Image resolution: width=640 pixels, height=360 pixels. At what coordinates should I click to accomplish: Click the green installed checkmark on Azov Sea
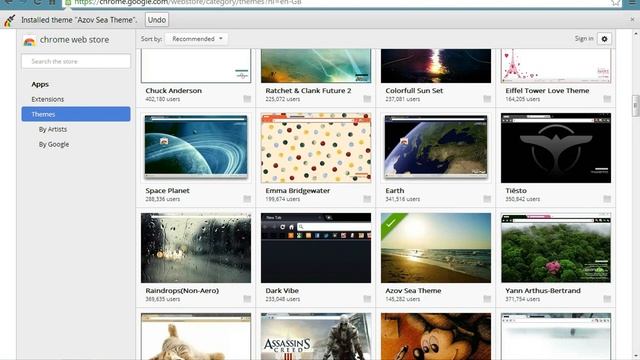click(391, 223)
